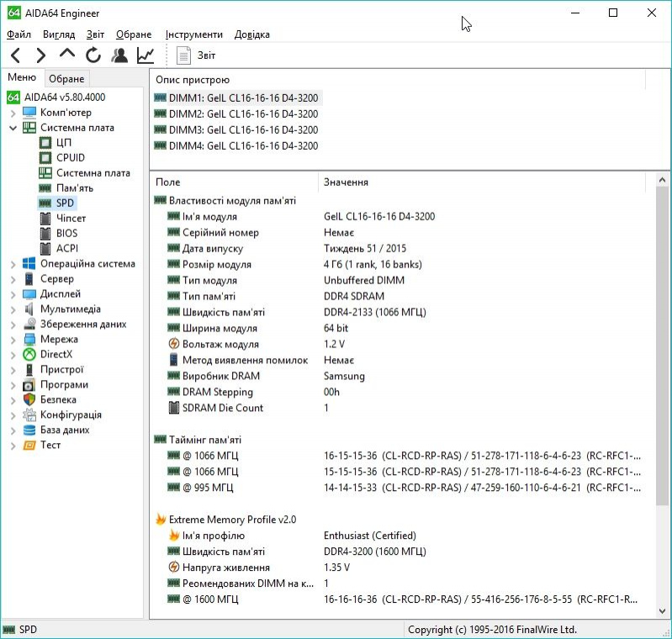Expand the Мультимедіа tree node
Screen dimensions: 672x639
13,309
